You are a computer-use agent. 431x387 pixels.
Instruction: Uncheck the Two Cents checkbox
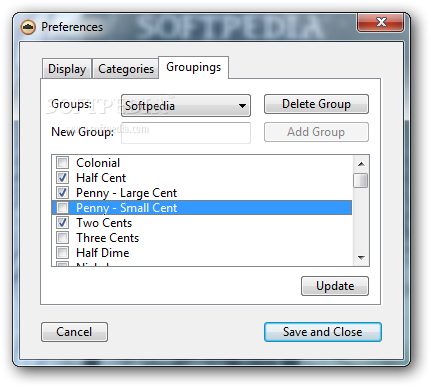[62, 223]
